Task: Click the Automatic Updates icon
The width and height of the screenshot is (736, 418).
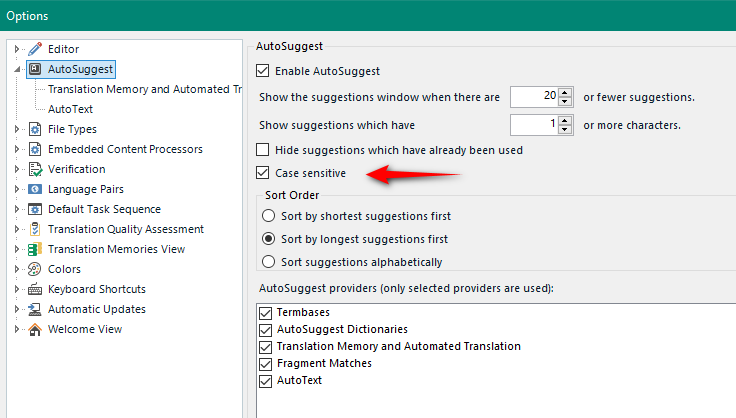Action: (35, 309)
